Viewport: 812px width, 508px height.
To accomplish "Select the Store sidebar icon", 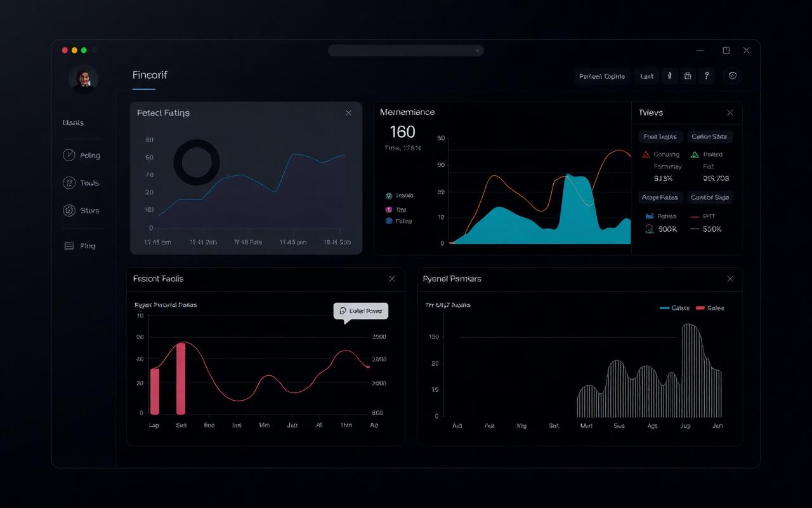I will coord(69,210).
